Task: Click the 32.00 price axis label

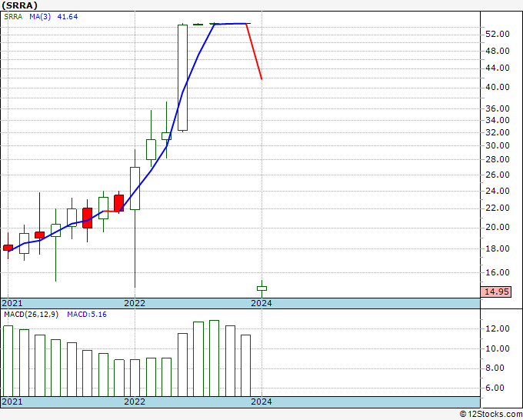Action: [498, 132]
